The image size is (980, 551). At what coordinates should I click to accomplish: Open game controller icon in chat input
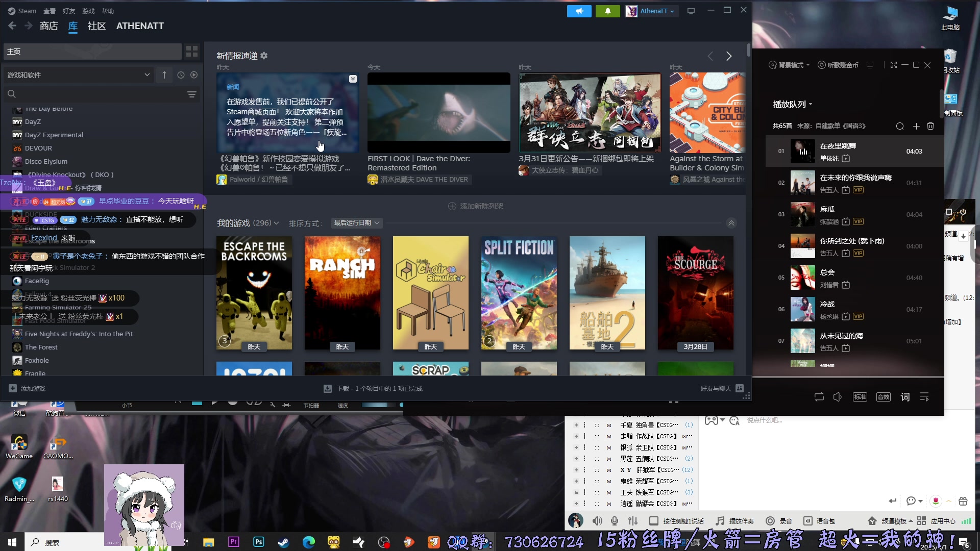712,420
